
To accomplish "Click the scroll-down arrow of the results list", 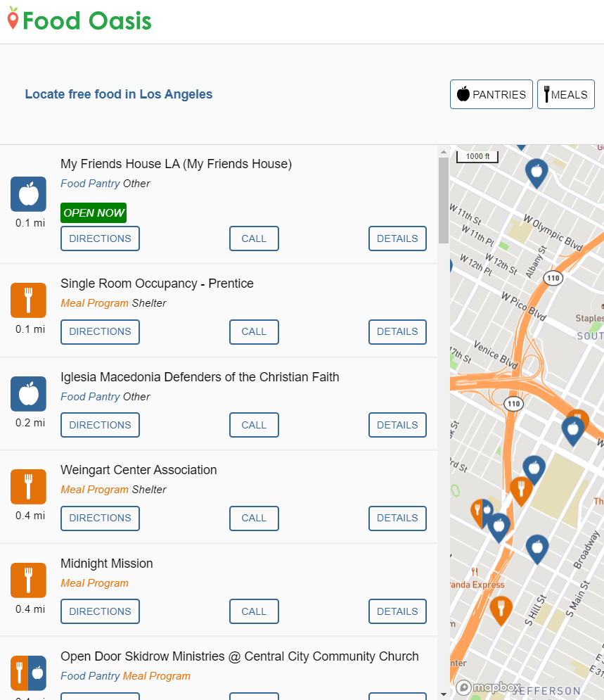I will [x=444, y=694].
